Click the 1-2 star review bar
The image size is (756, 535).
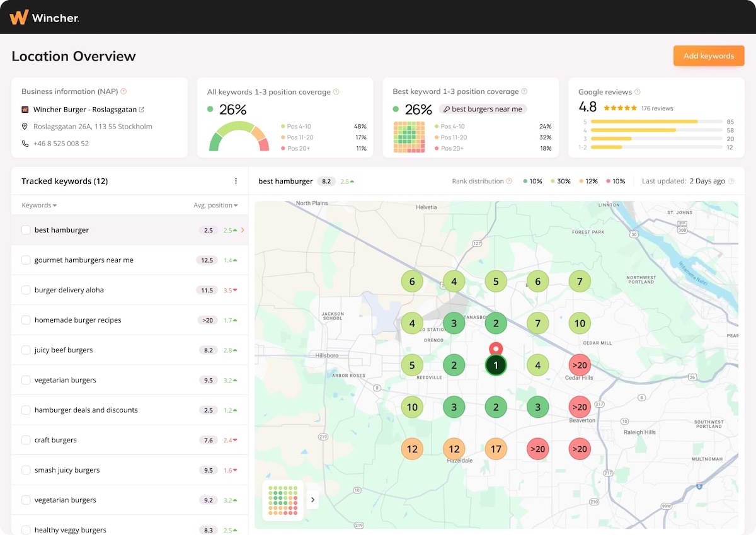[656, 147]
